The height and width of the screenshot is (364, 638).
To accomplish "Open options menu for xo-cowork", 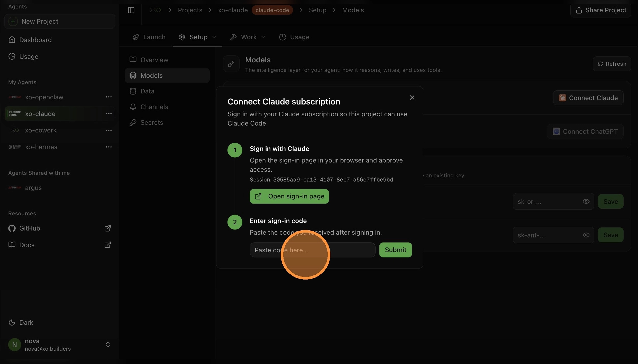I will click(x=109, y=130).
